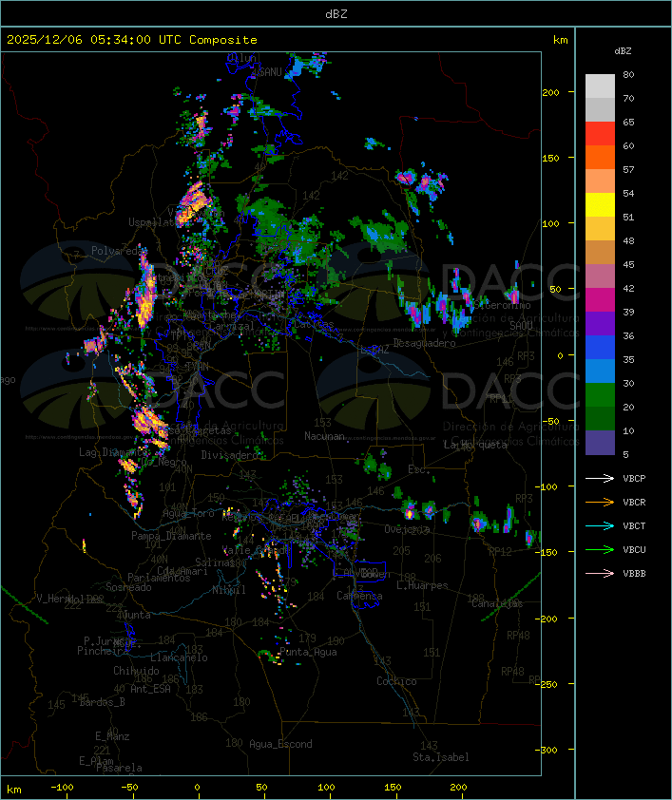
Task: Click the Pampa_Diamante map label
Action: pos(171,536)
